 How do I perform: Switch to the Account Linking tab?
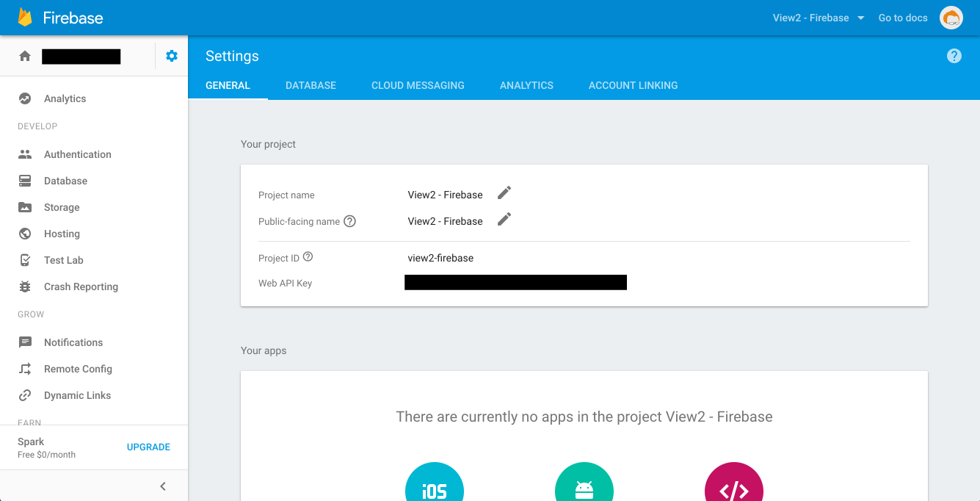pyautogui.click(x=633, y=85)
